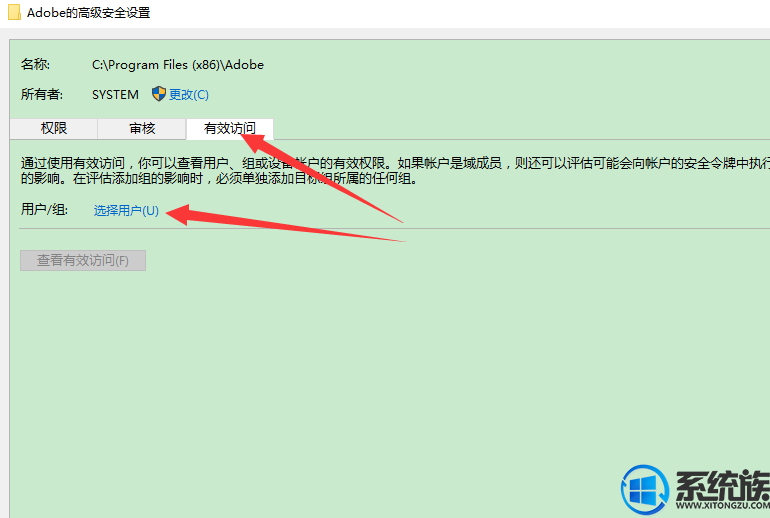The width and height of the screenshot is (770, 518).
Task: Click the shield icon beside 更改(C)
Action: 159,94
